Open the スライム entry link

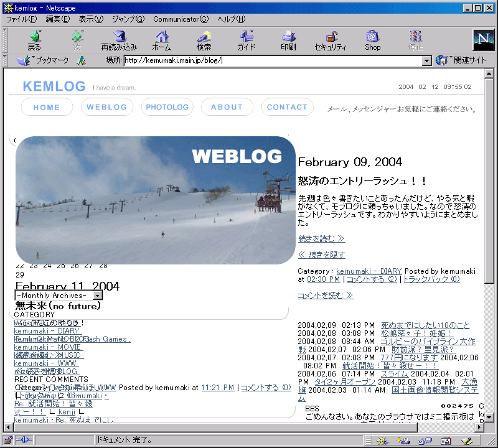click(x=394, y=374)
